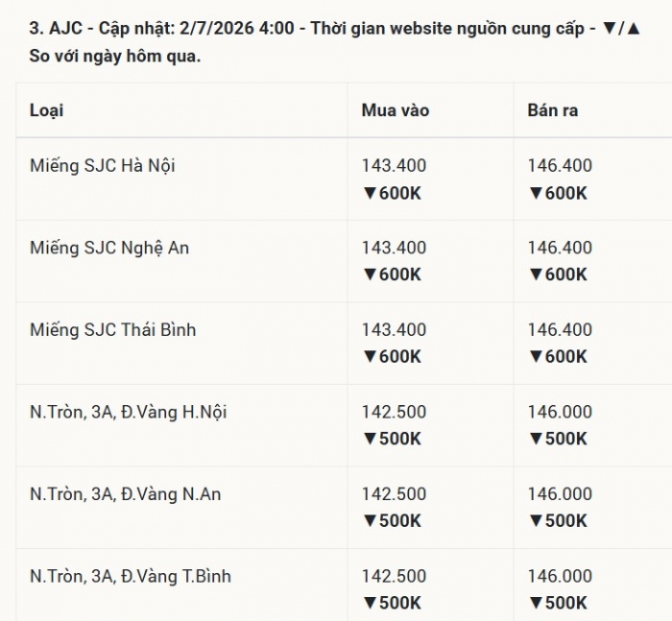Viewport: 672px width, 621px height.
Task: Click the down arrow in Hà Nội buy price
Action: pos(370,193)
